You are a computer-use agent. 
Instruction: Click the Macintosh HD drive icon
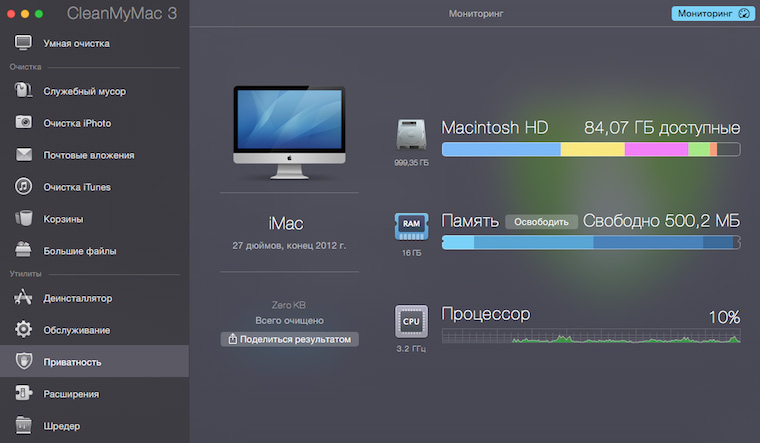click(411, 135)
